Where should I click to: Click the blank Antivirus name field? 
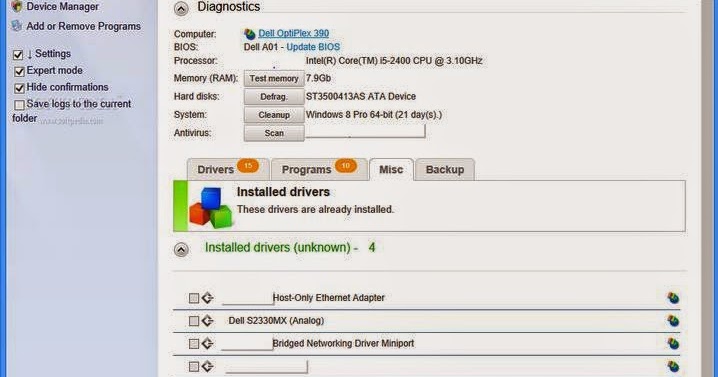click(x=365, y=132)
